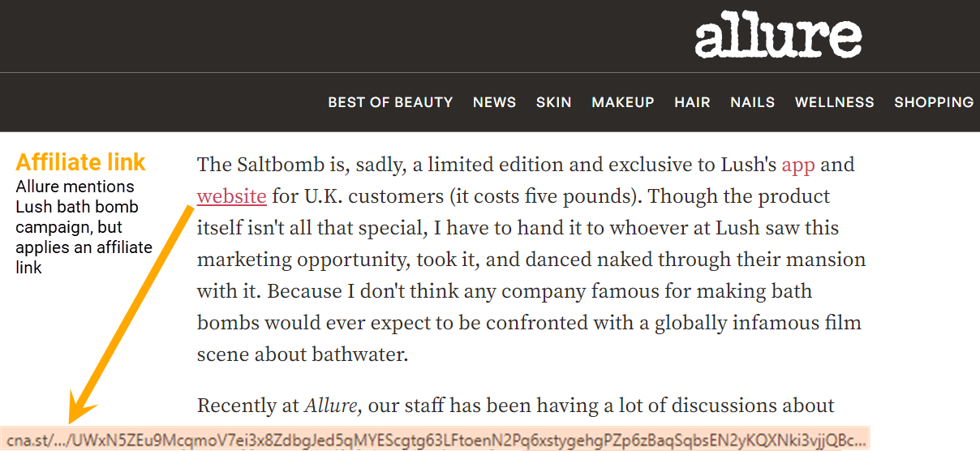The image size is (980, 451).
Task: Click the phrase "scene about bathwater"
Action: [x=302, y=354]
